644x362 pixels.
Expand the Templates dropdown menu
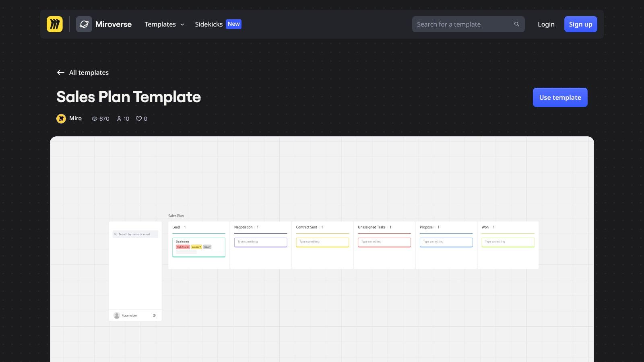coord(164,24)
